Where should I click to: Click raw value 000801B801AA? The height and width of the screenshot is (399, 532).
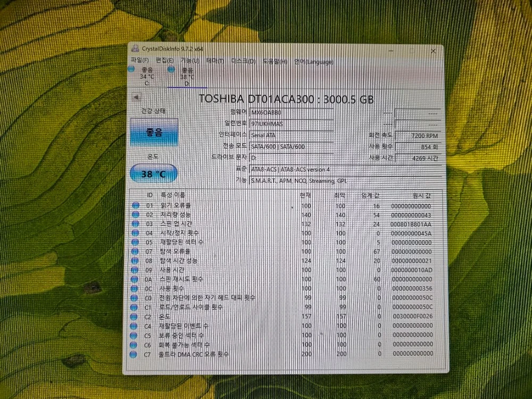click(x=411, y=225)
